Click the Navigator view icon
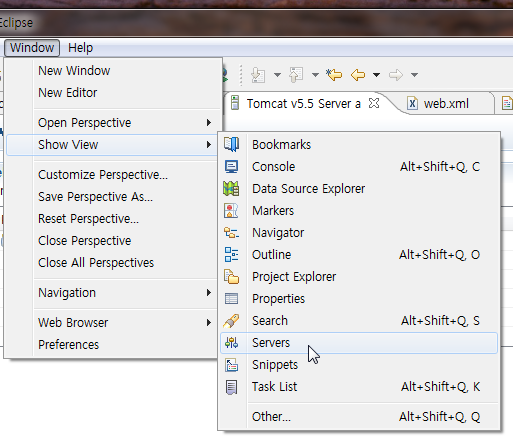513x441 pixels. [x=231, y=232]
